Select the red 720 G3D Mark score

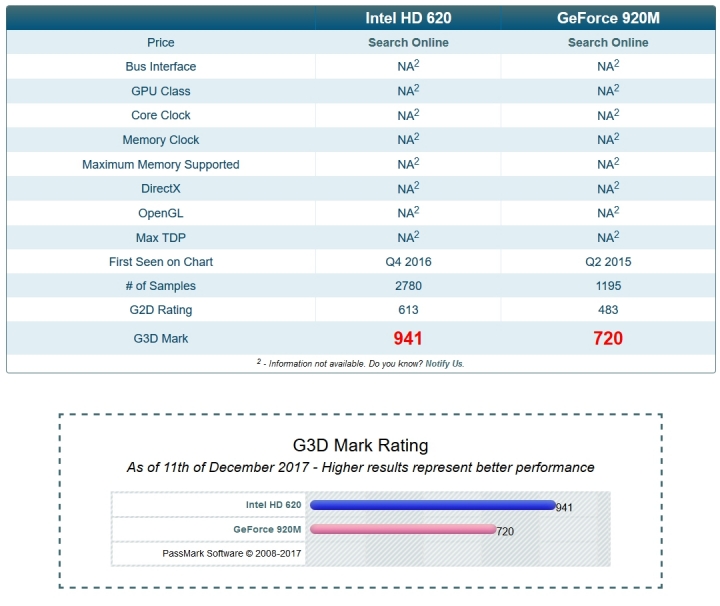(x=608, y=338)
